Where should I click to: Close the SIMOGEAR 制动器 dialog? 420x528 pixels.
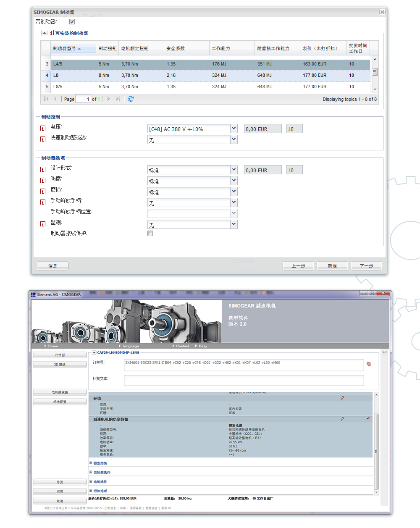382,12
